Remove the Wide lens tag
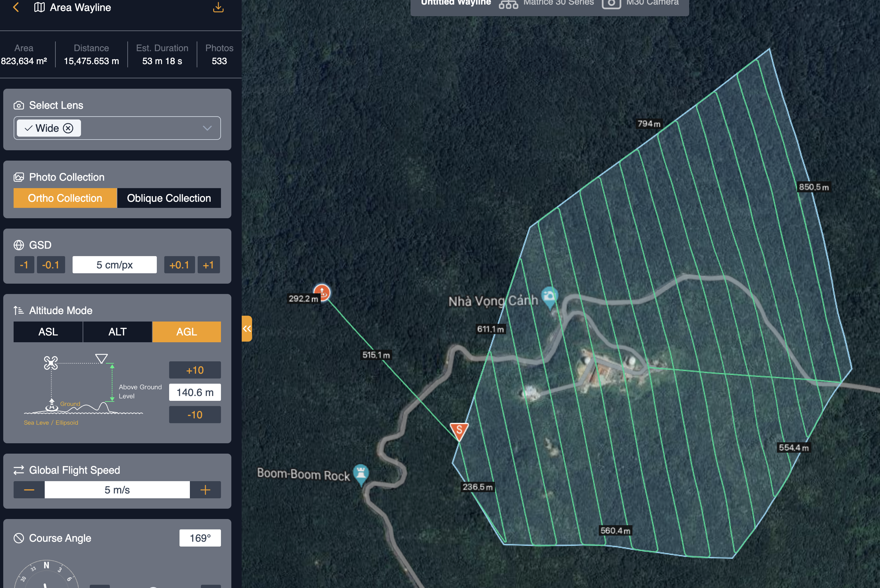880x588 pixels. click(x=68, y=128)
